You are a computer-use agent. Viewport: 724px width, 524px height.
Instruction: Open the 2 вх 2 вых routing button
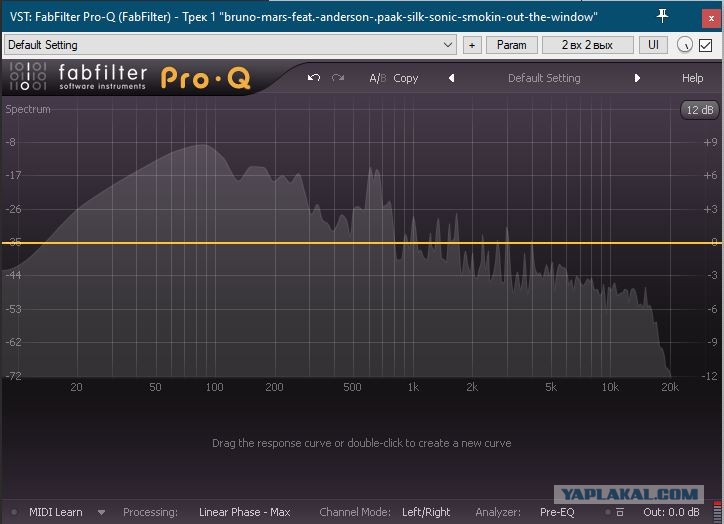587,45
